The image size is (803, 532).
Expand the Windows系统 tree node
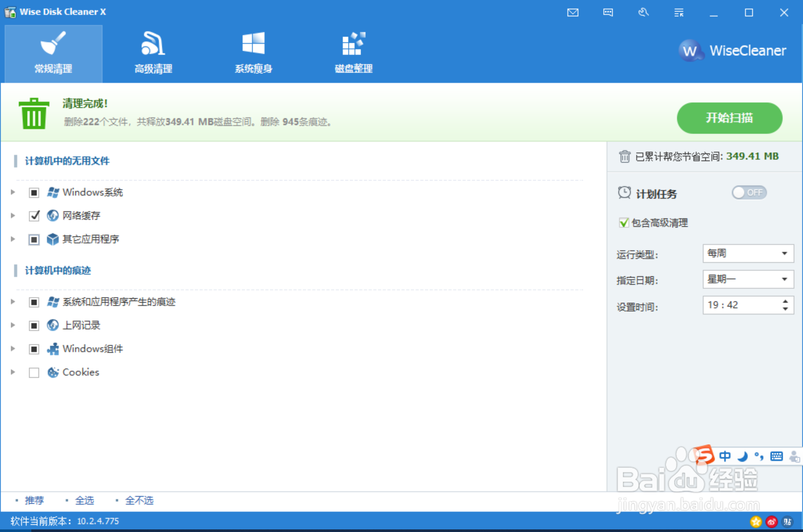[x=13, y=192]
